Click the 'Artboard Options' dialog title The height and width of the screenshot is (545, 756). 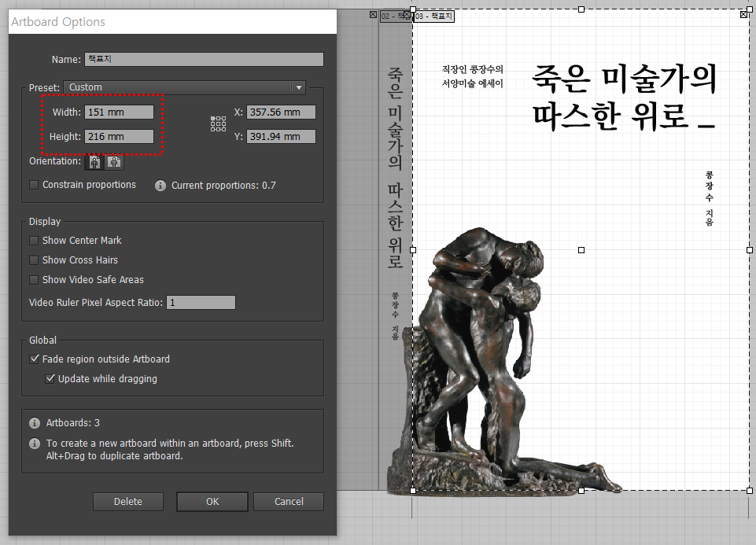[x=58, y=22]
